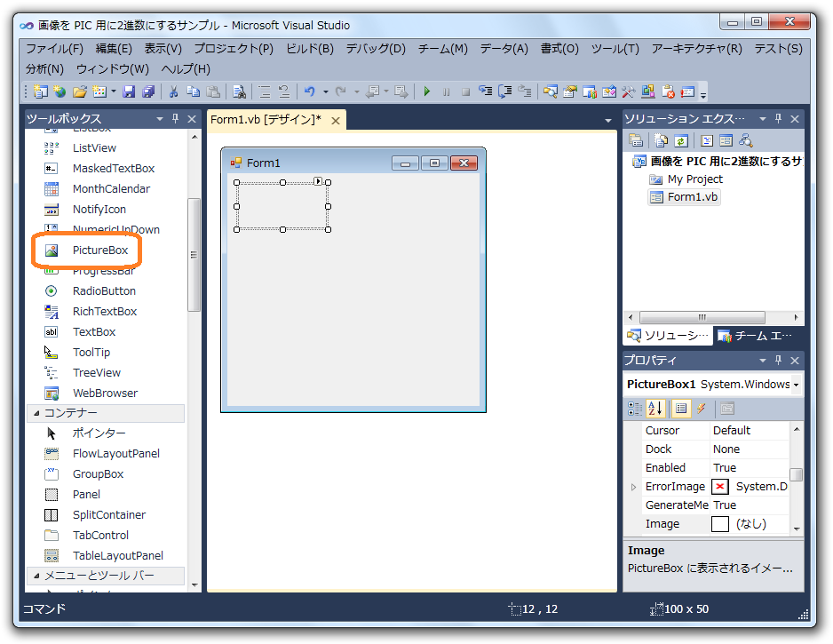Open the プロジェクト(P) menu
Viewport: 833px width, 644px height.
coord(234,49)
